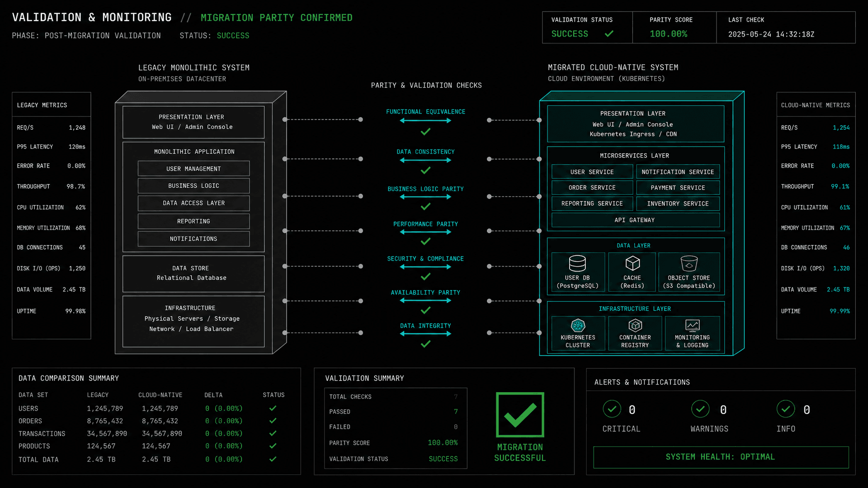Click the Performance Parity label
Screen dimensions: 868x488
click(x=425, y=224)
